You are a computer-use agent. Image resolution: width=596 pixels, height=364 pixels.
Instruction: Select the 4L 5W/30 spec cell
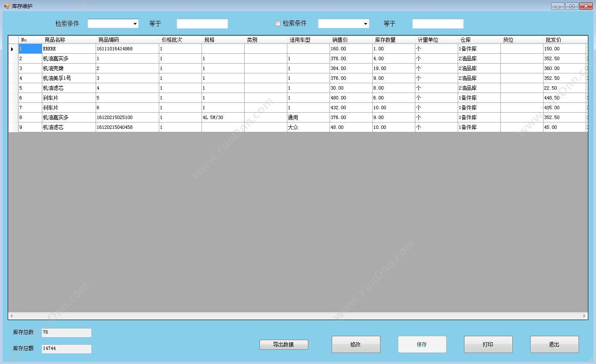pyautogui.click(x=223, y=117)
